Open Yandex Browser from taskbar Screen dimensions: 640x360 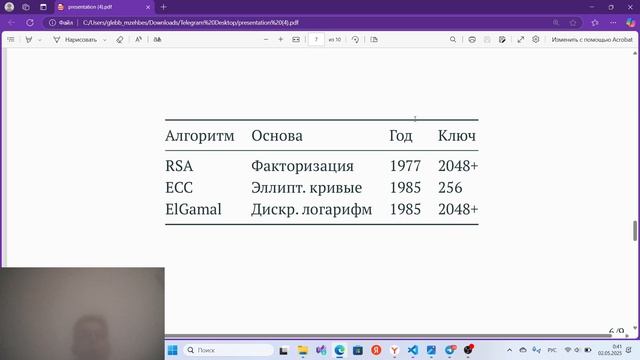395,350
